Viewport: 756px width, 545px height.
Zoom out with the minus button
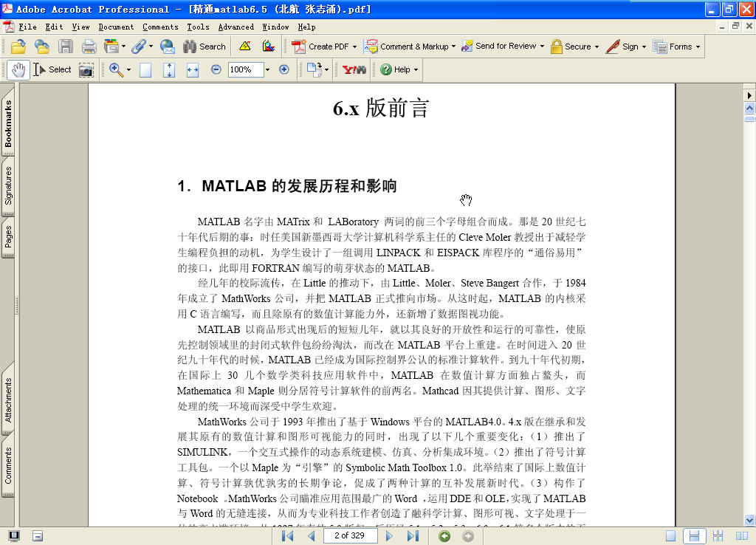click(216, 69)
